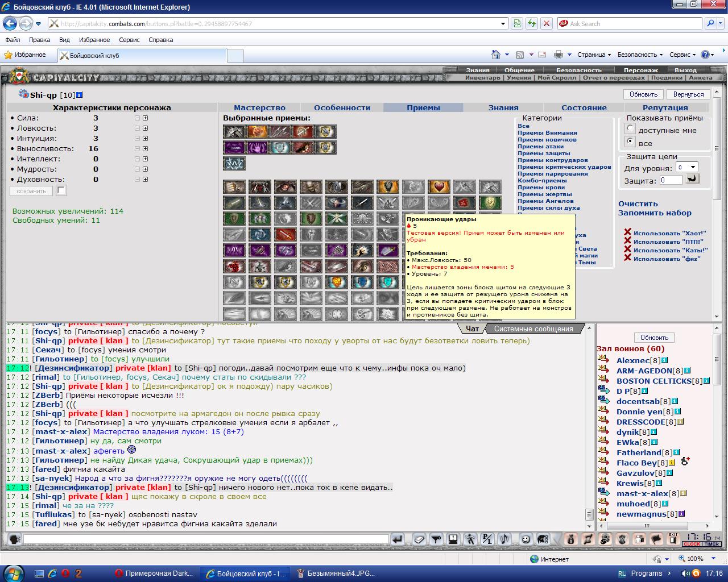The image size is (728, 582).
Task: Refresh user list with Обновить button
Action: (x=654, y=337)
